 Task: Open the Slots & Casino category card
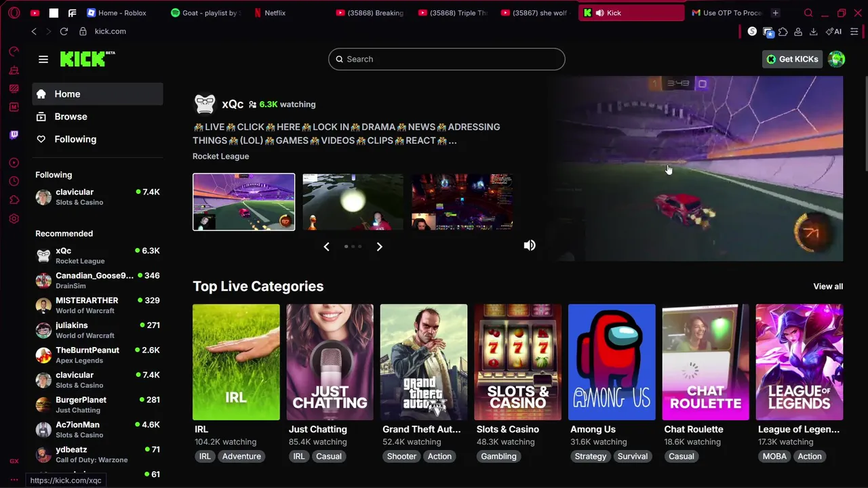coord(517,362)
